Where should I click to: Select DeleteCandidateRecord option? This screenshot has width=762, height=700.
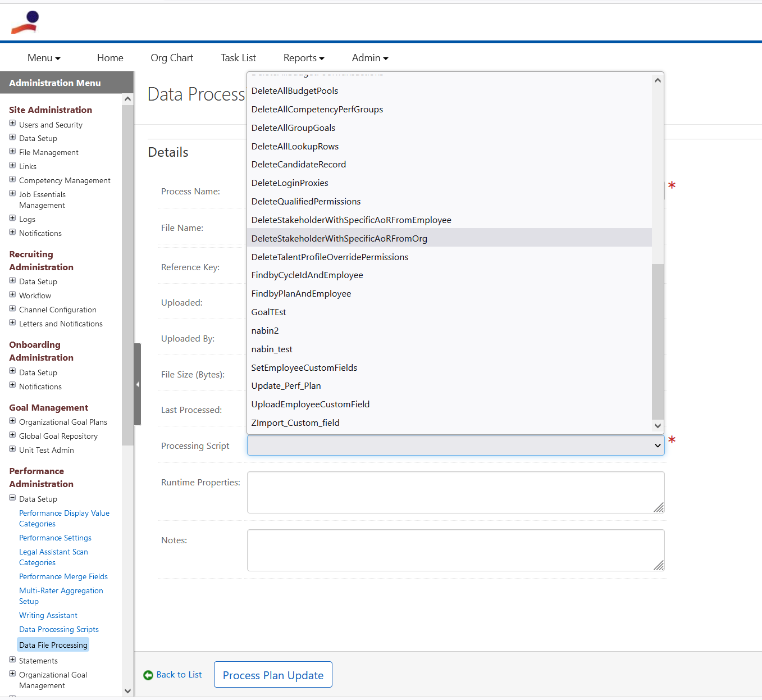[449, 165]
